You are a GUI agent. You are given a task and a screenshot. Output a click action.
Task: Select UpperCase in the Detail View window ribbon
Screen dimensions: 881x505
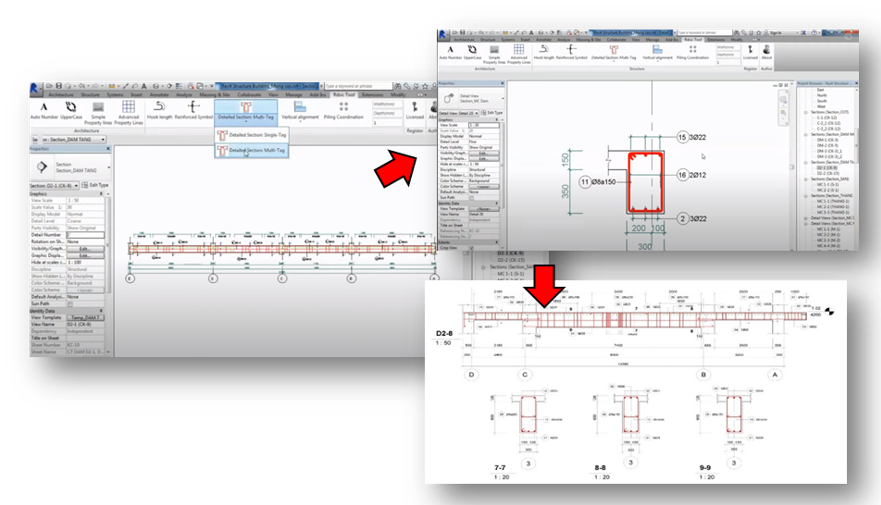[473, 53]
